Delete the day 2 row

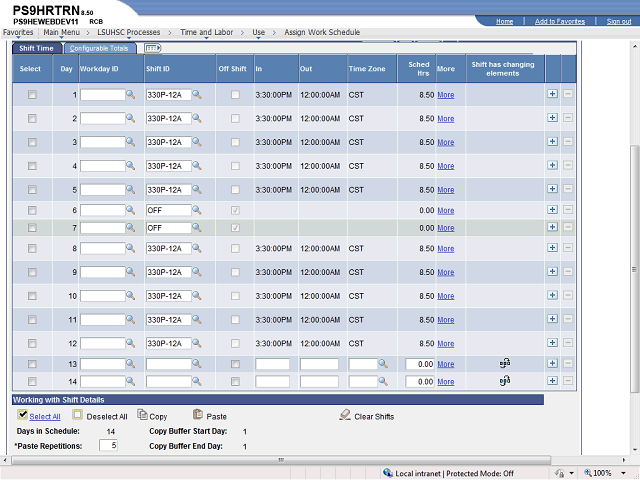568,118
